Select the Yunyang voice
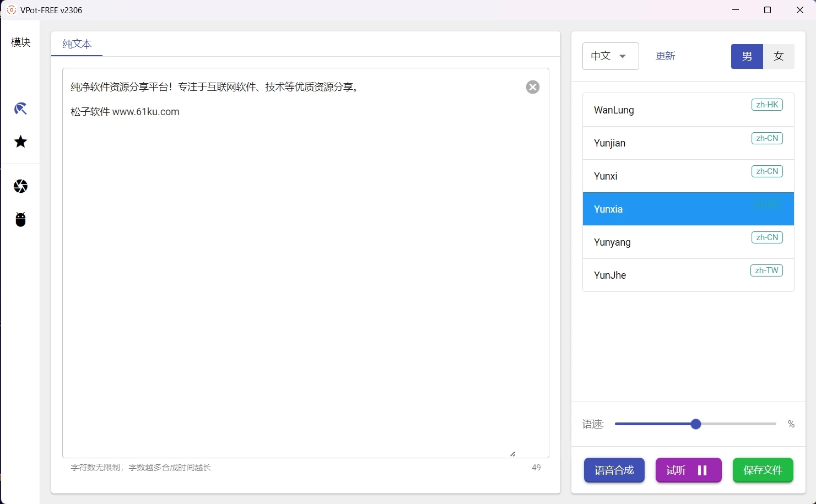 tap(688, 242)
